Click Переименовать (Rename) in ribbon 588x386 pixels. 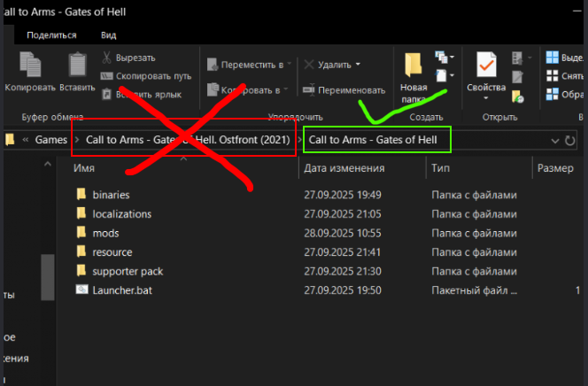pyautogui.click(x=344, y=90)
